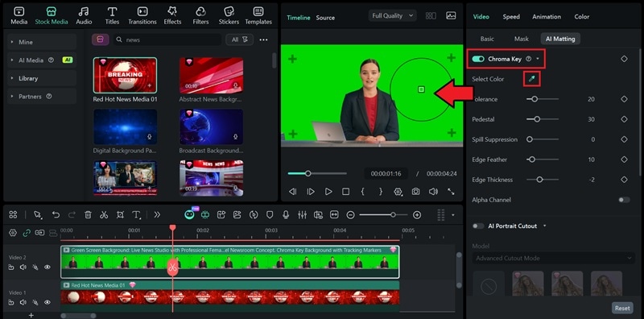
Task: Stop the preview playback
Action: pos(346,192)
